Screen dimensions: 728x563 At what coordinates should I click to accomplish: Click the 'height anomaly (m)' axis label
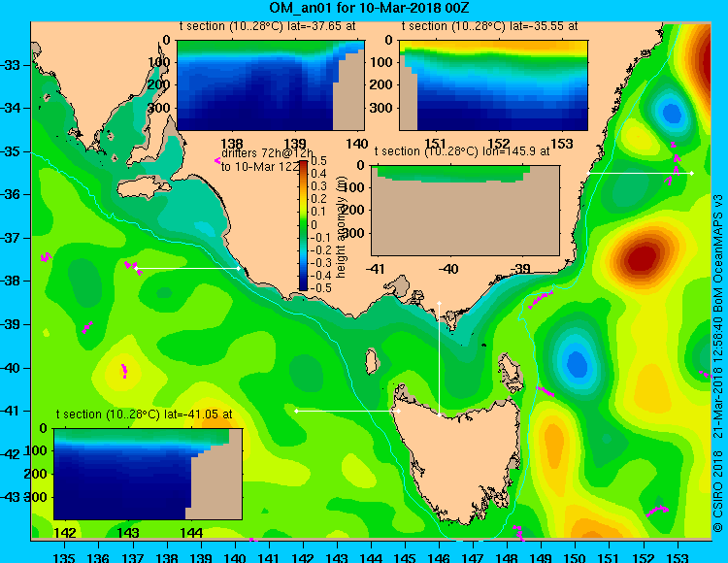tap(342, 227)
